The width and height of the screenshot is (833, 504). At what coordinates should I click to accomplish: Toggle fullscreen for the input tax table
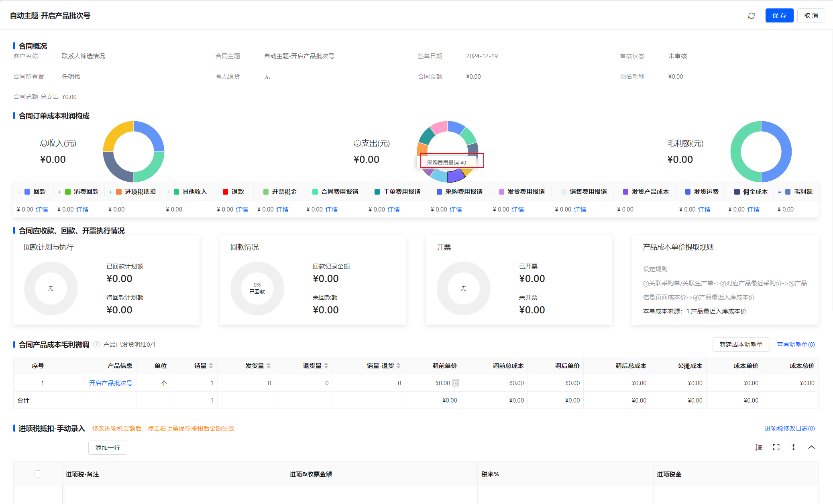click(776, 447)
